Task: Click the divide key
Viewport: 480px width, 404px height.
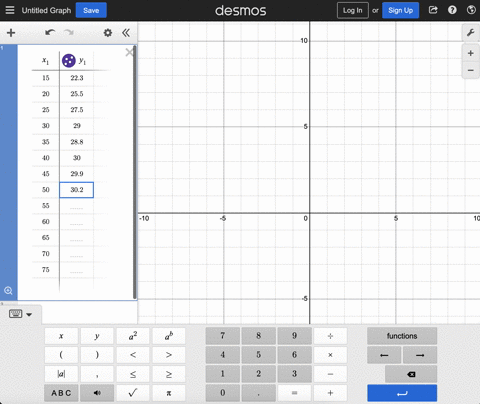Action: click(330, 336)
